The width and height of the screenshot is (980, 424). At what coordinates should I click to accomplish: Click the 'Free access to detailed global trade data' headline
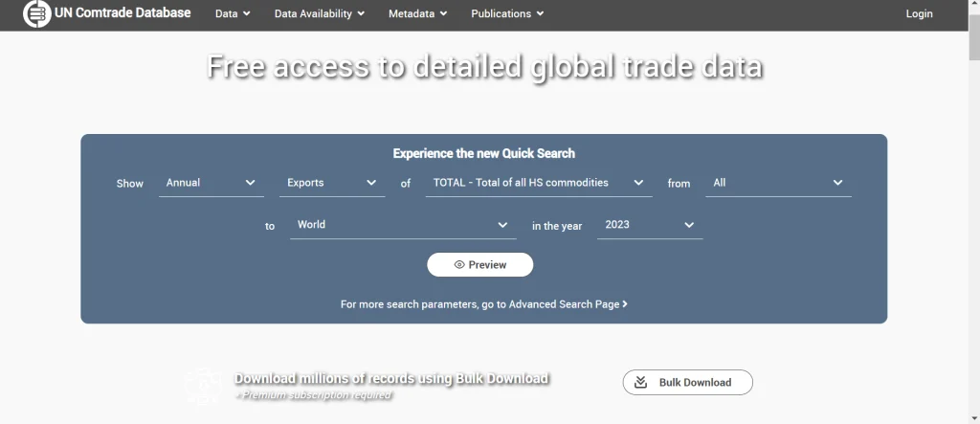[484, 66]
